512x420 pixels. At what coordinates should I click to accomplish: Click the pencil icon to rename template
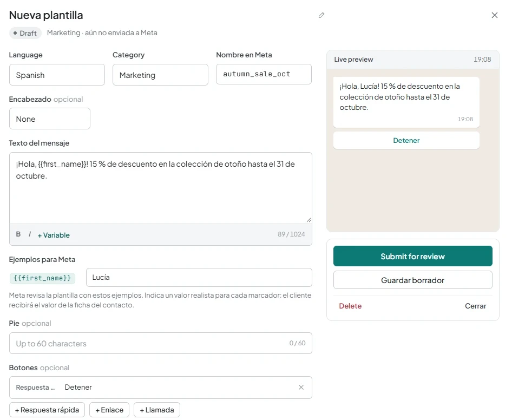(x=321, y=15)
